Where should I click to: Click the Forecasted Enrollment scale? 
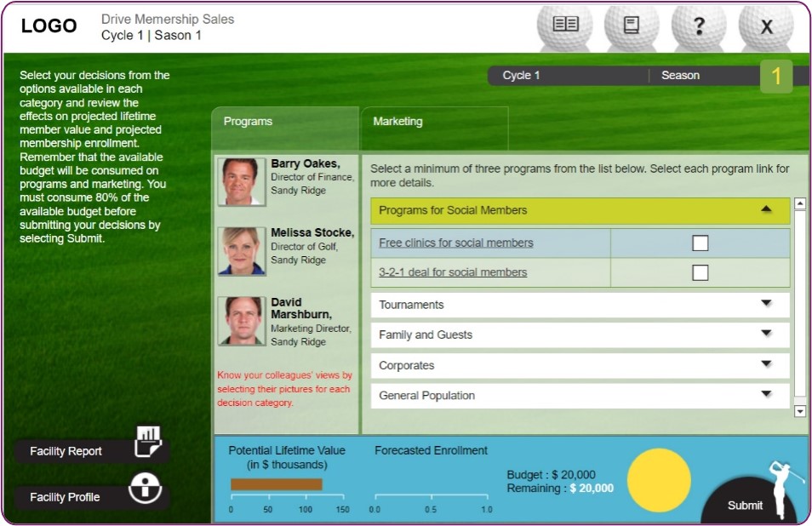click(431, 501)
